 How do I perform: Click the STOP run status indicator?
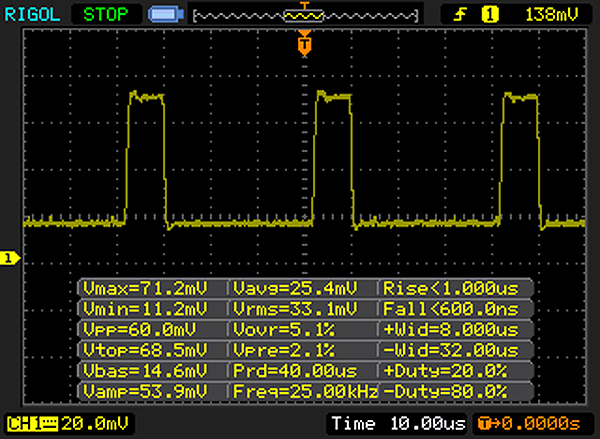click(106, 15)
